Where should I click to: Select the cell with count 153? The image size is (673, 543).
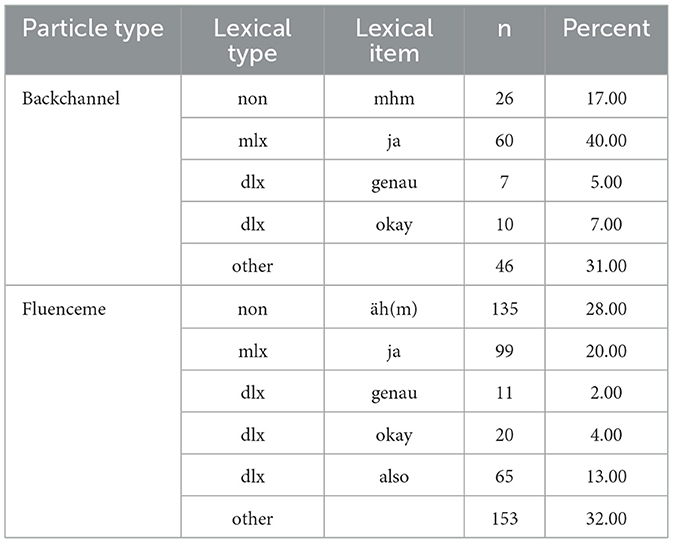504,519
